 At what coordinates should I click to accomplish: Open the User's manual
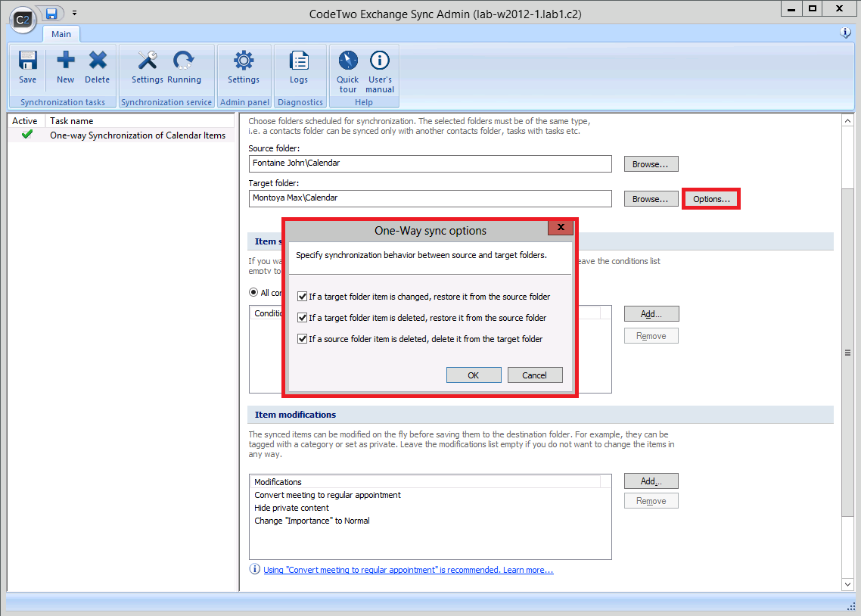[x=380, y=71]
